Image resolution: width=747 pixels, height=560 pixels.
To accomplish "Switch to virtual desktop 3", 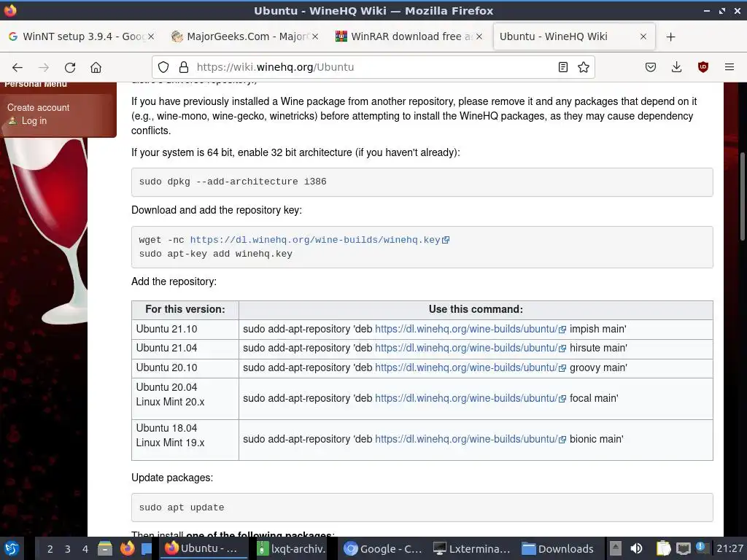I will coord(68,549).
